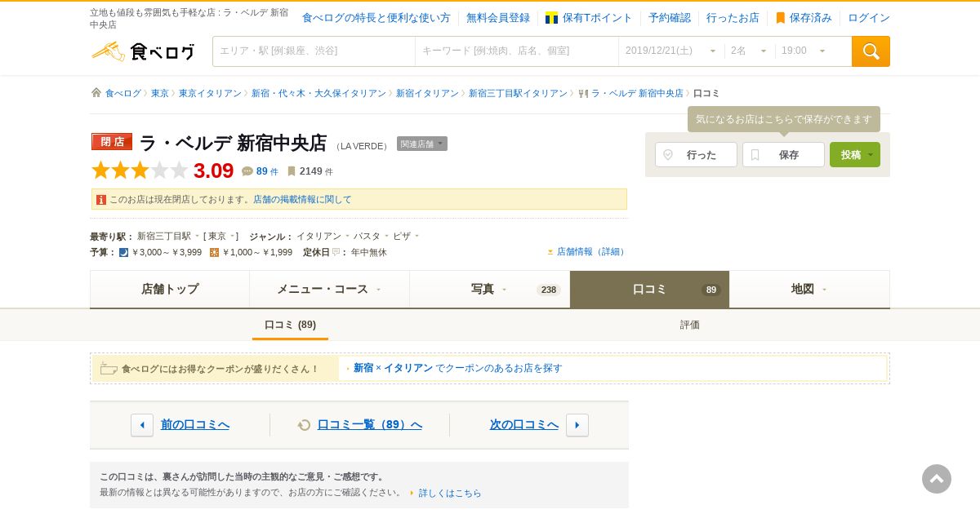Click 予約確認 link
Image resolution: width=980 pixels, height=514 pixels.
click(670, 18)
